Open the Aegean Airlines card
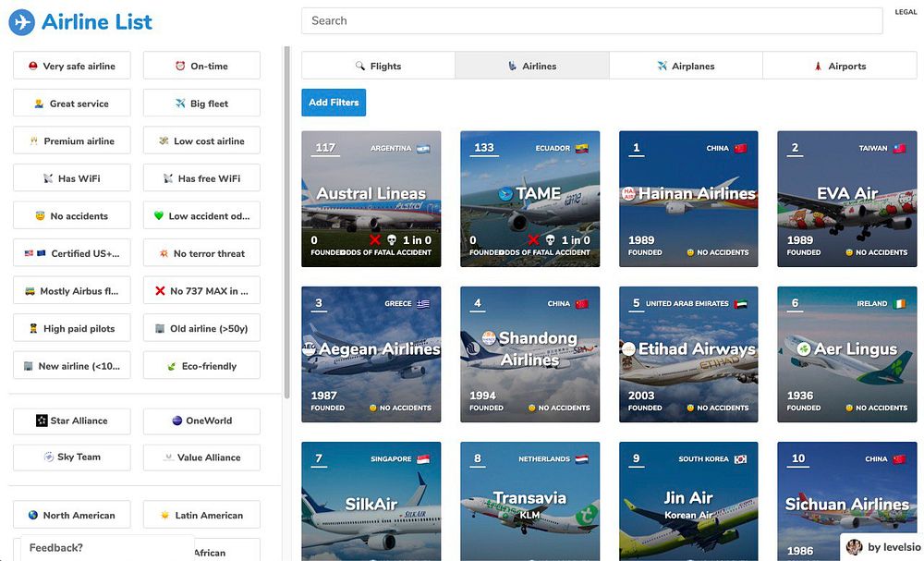The image size is (924, 561). tap(371, 354)
